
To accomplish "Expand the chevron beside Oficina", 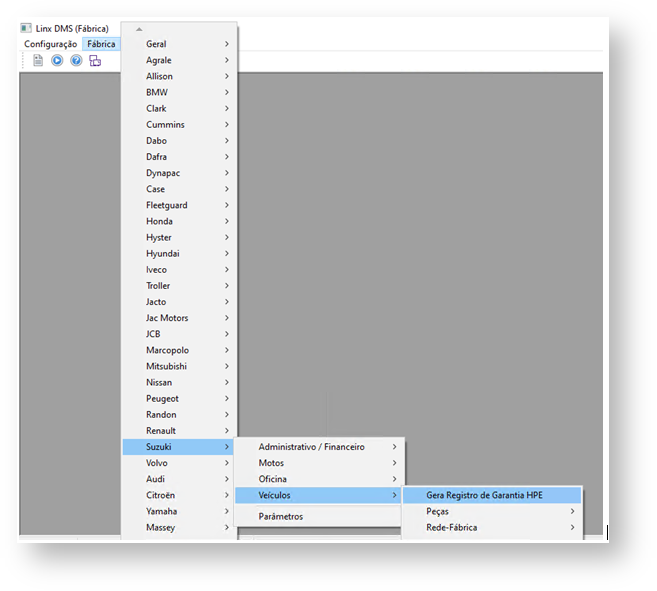I will pos(394,479).
